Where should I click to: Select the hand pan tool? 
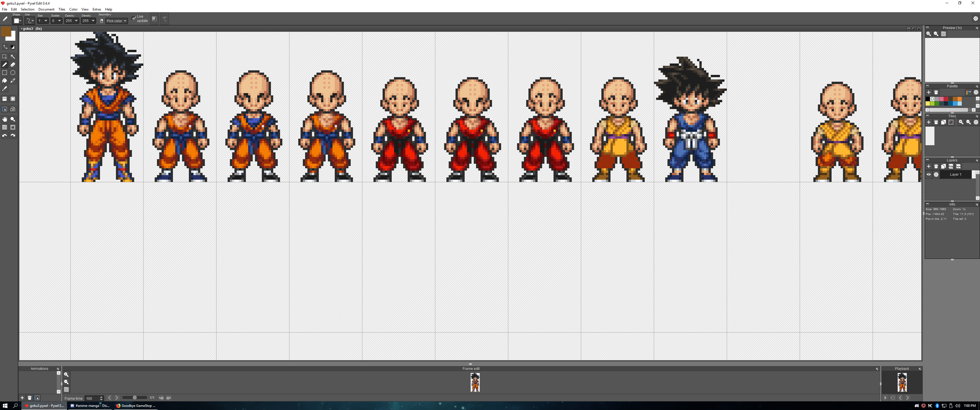[5, 119]
